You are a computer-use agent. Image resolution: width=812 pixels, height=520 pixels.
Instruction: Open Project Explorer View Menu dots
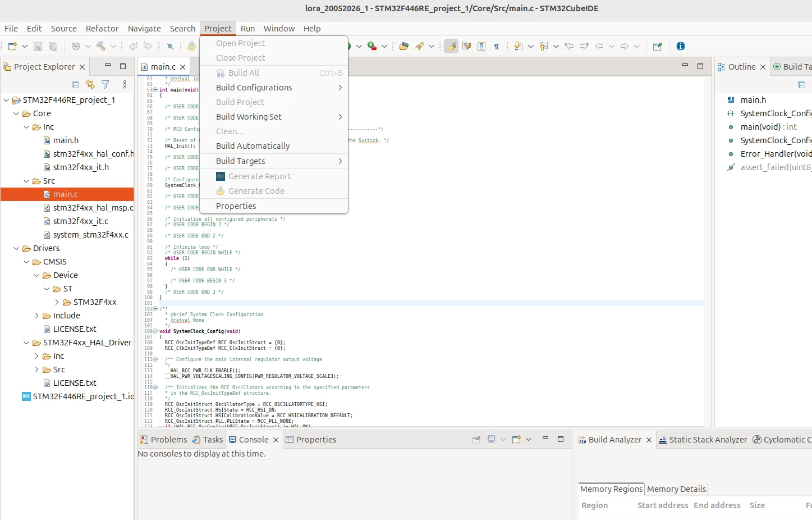[x=125, y=84]
